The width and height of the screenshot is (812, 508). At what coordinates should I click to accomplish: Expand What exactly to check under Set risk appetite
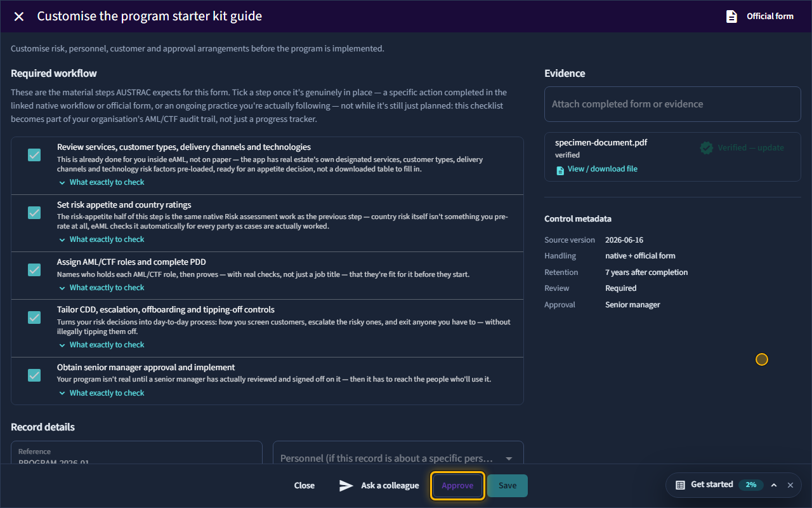101,239
